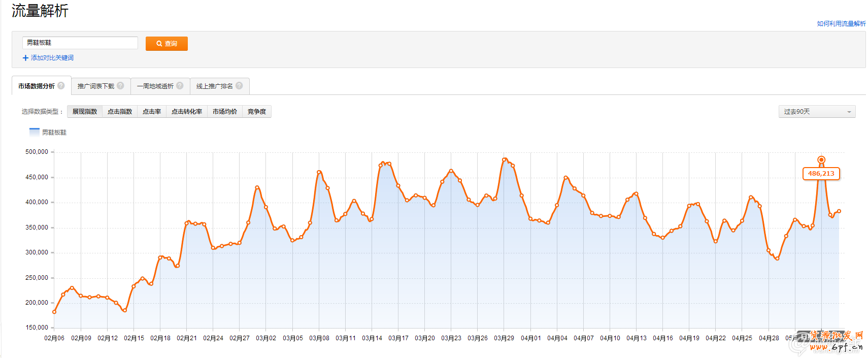Toggle the 男鞋板鞋 legend series marker
The image size is (868, 358).
[35, 132]
